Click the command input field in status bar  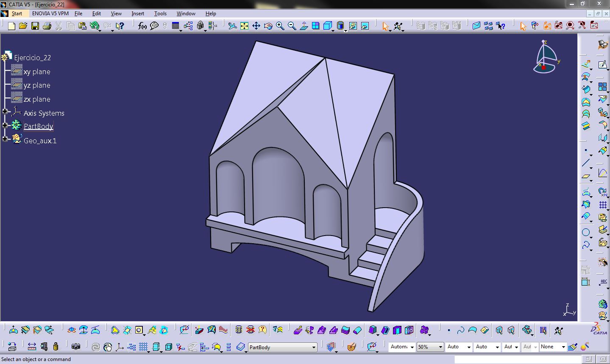point(518,359)
